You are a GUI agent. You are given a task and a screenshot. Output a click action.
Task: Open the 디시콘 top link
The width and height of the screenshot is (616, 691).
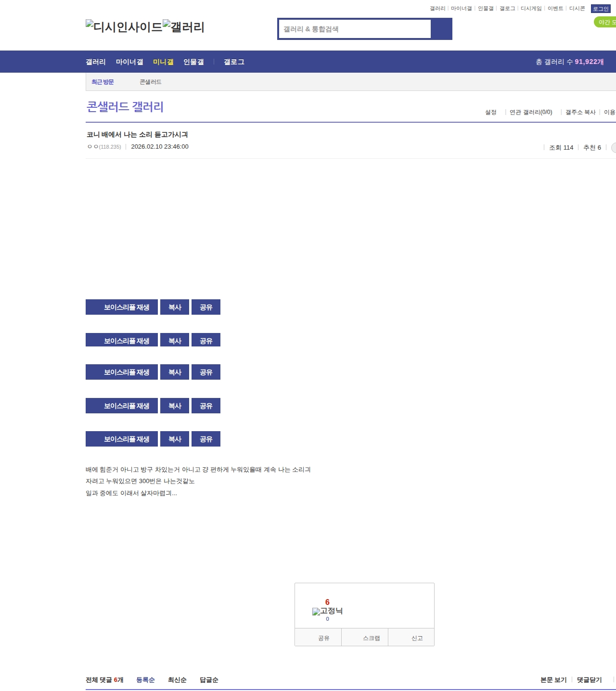click(x=577, y=9)
